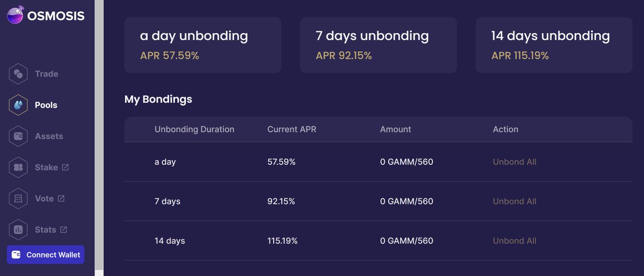Screen dimensions: 644x276
Task: Select the a day unbonding APR card
Action: coord(203,45)
